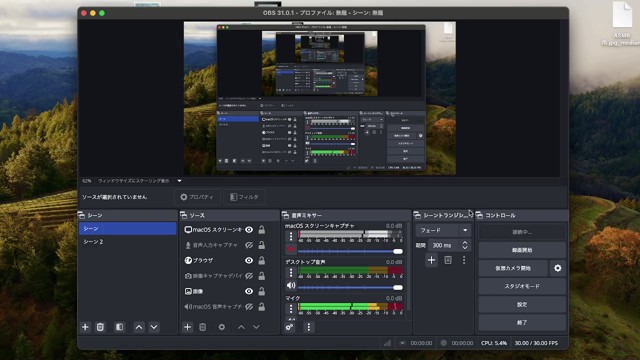The width and height of the screenshot is (640, 360).
Task: Open scene filters icon in the シーン panel
Action: tap(120, 327)
